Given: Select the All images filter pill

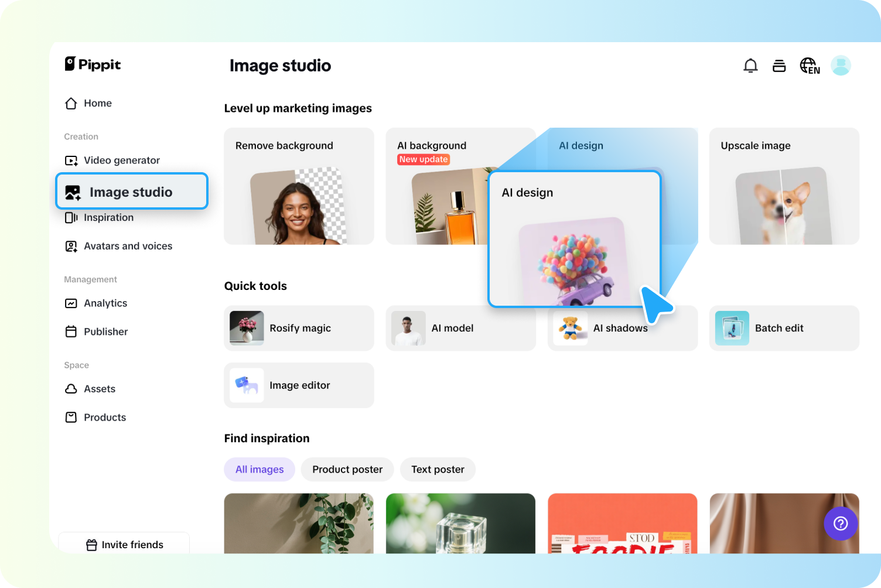Looking at the screenshot, I should (x=259, y=469).
